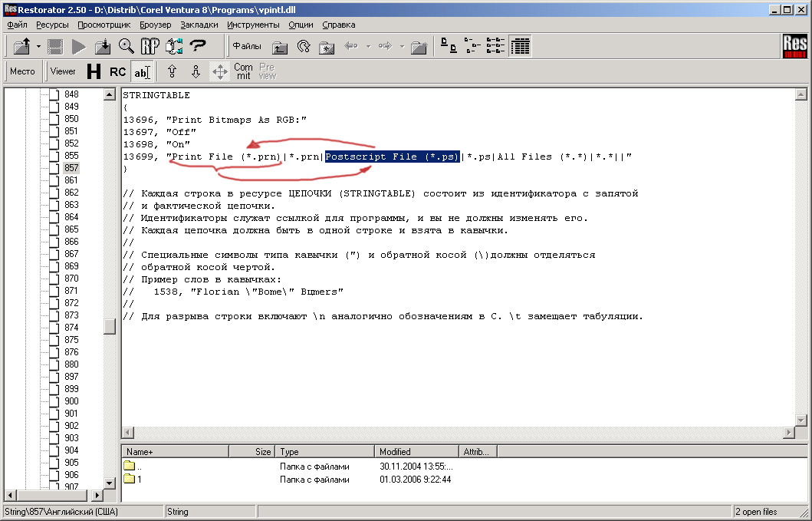Open the Опции menu
This screenshot has width=812, height=521.
click(301, 25)
